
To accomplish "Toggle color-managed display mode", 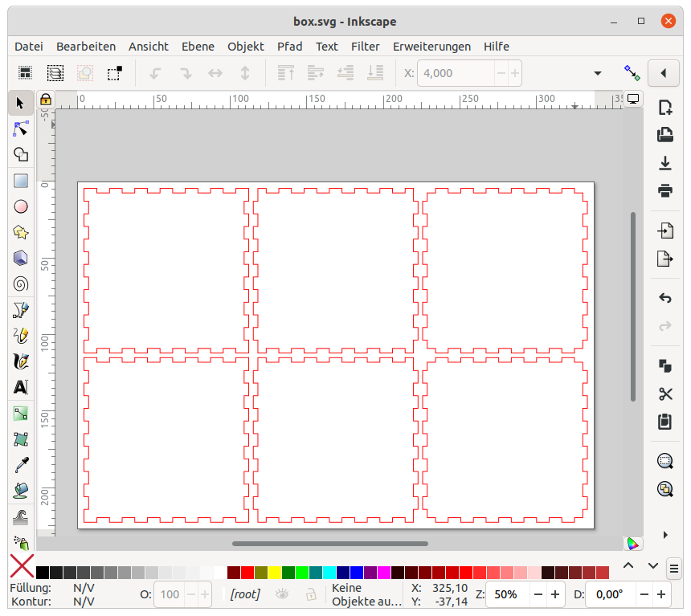I will coord(633,543).
